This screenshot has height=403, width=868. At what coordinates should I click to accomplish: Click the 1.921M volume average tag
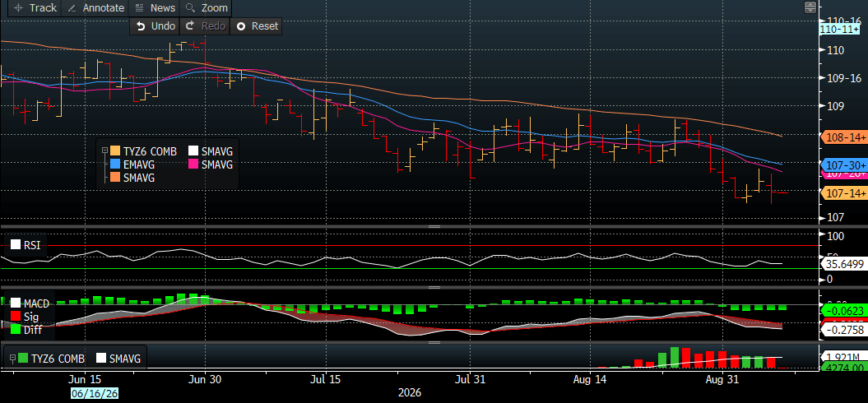coord(843,357)
